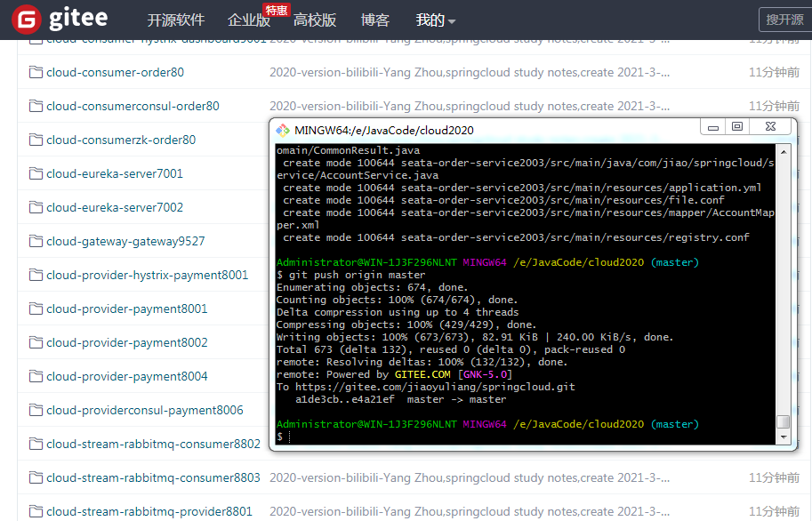Screen dimensions: 812x521
Task: Open 企业版 in Gitee navigation
Action: [249, 20]
